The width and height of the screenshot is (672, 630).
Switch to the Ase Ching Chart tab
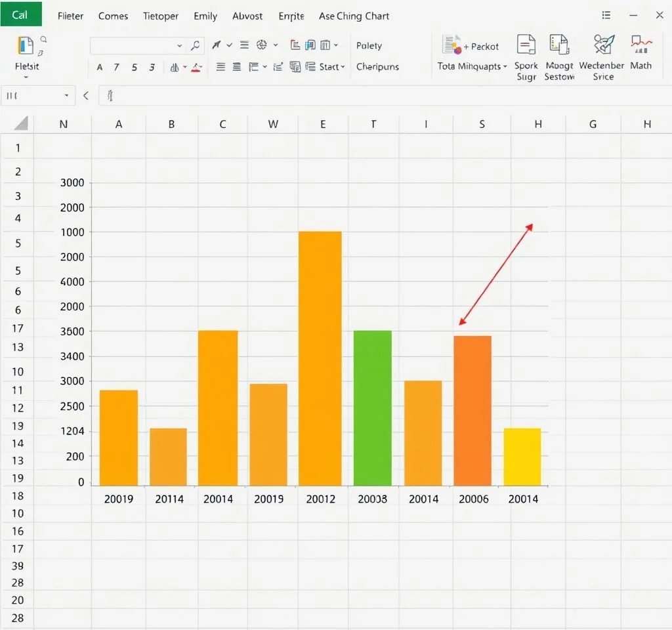pyautogui.click(x=354, y=16)
